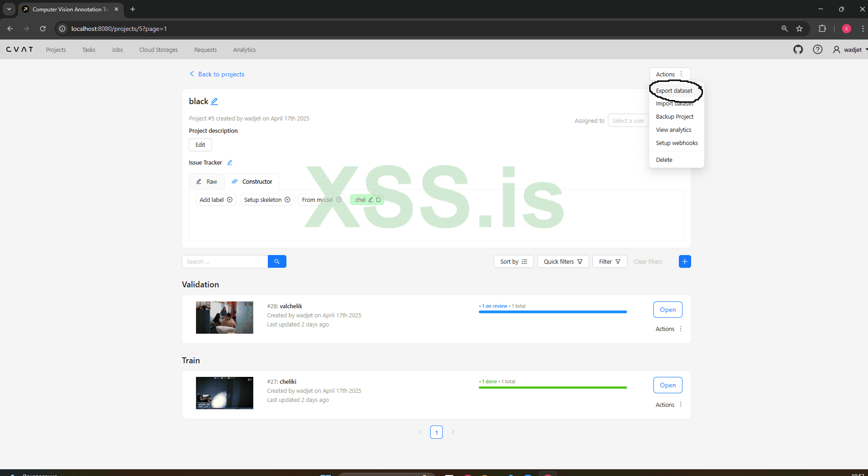Go to Jobs in the top navigation

[x=117, y=50]
